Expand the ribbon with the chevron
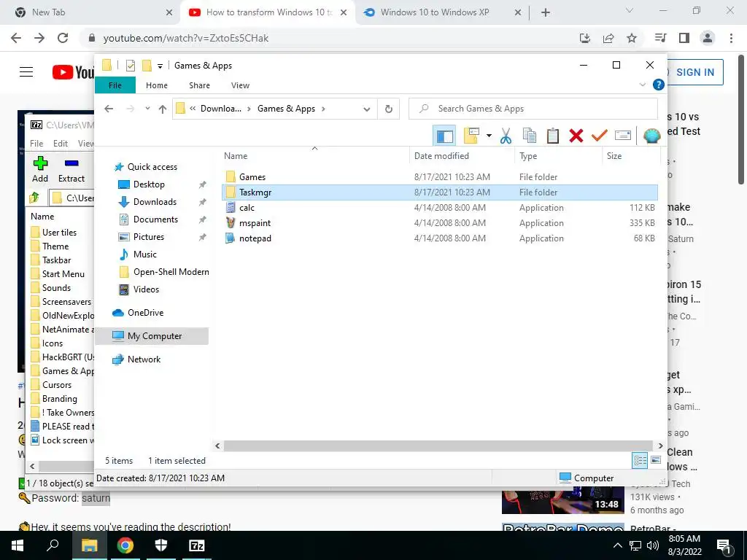The image size is (747, 560). [642, 85]
